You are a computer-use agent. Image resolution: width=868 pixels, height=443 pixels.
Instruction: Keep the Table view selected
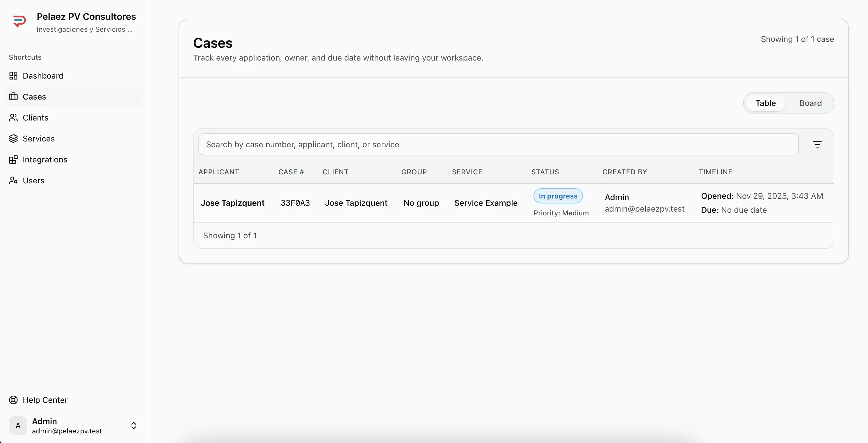coord(766,103)
